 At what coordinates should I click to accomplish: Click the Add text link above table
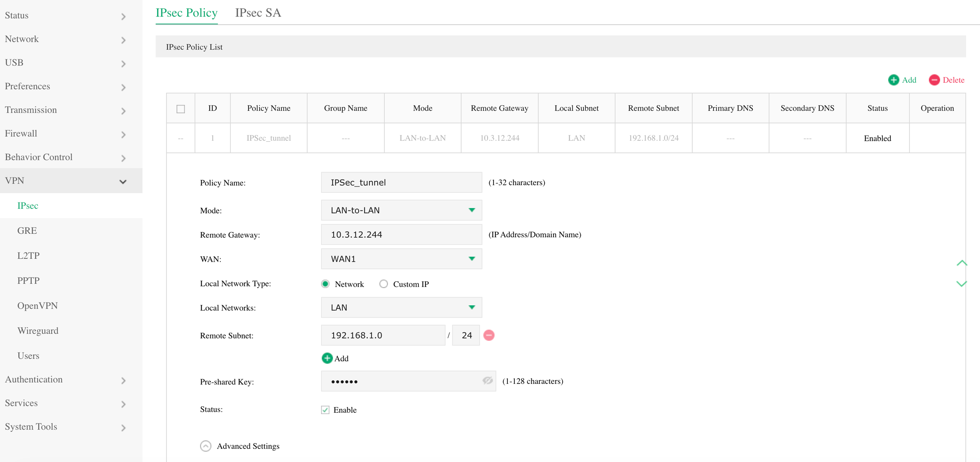909,80
